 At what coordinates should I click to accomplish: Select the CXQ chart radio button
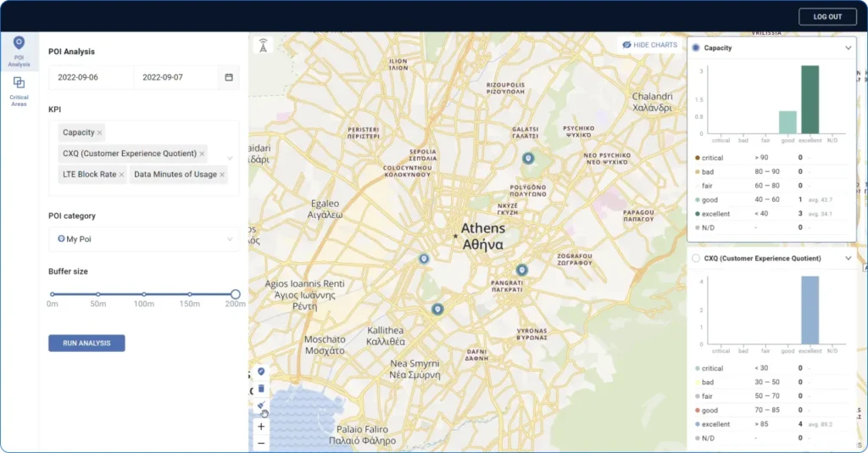(696, 259)
